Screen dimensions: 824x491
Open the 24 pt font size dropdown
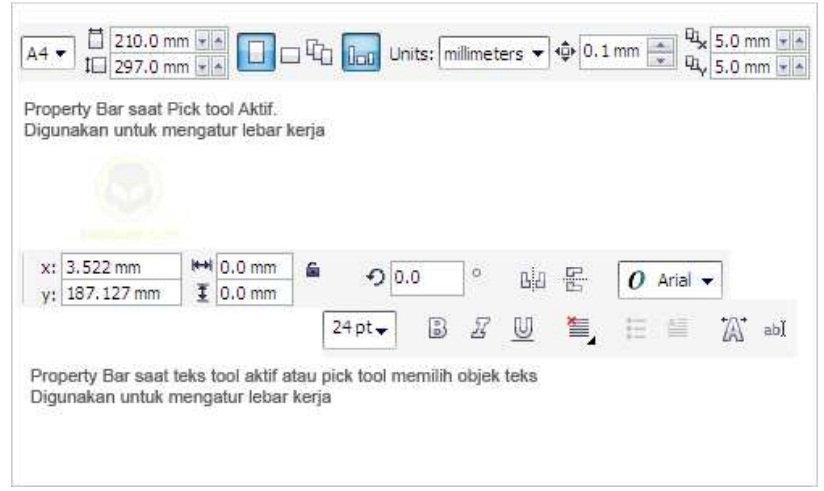[360, 330]
